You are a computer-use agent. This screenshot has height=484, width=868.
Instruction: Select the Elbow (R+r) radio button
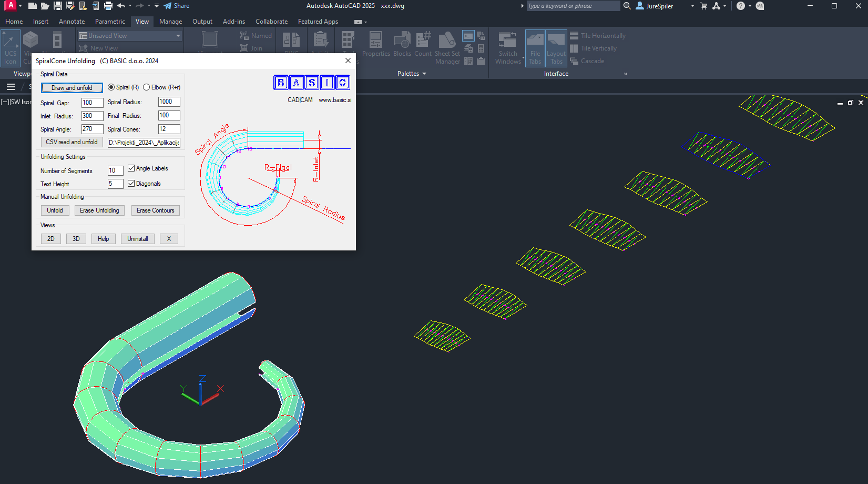tap(147, 87)
